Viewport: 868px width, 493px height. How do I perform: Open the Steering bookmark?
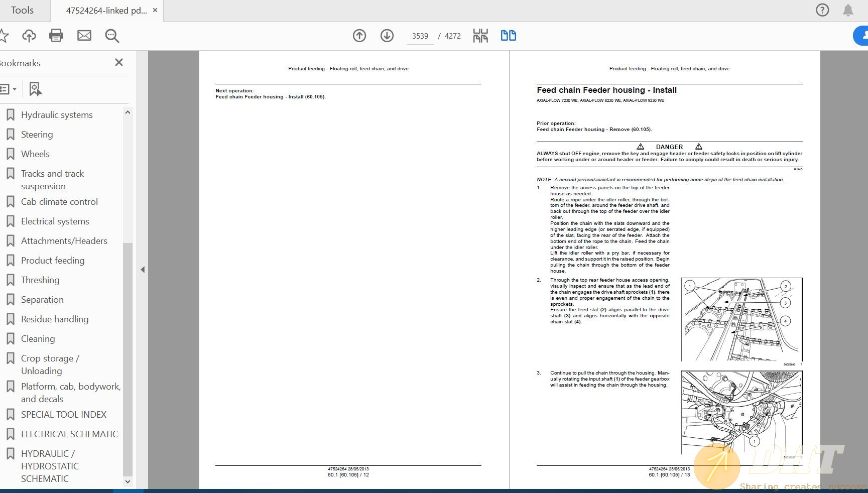click(37, 135)
